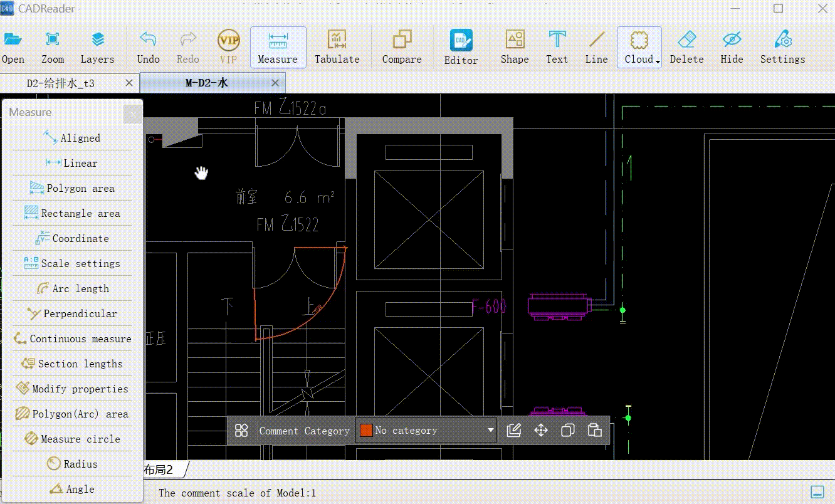Open the Comment Category dropdown
Viewport: 835px width, 504px height.
(426, 431)
